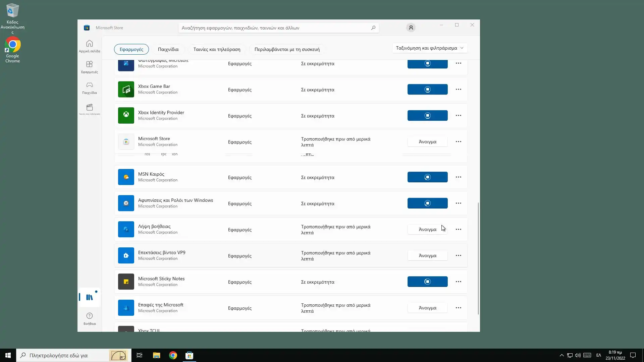Open the Games section in sidebar

tap(89, 87)
